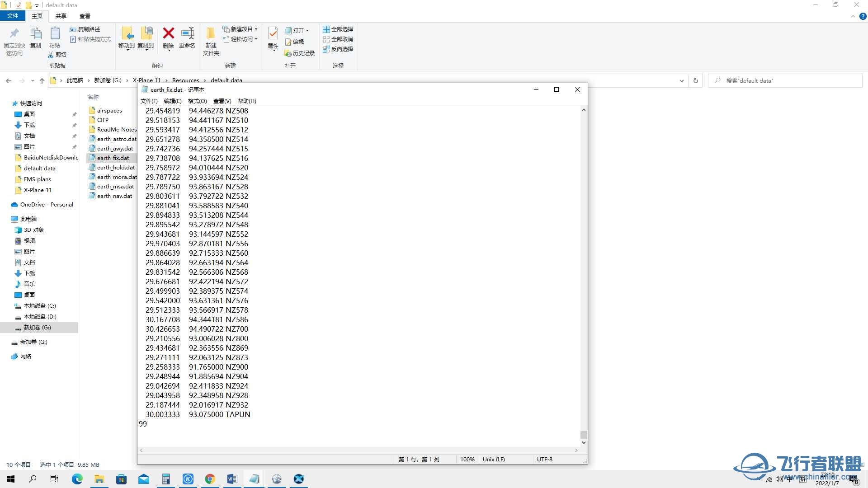Image resolution: width=868 pixels, height=488 pixels.
Task: Open Chrome from the taskbar
Action: coord(210,479)
